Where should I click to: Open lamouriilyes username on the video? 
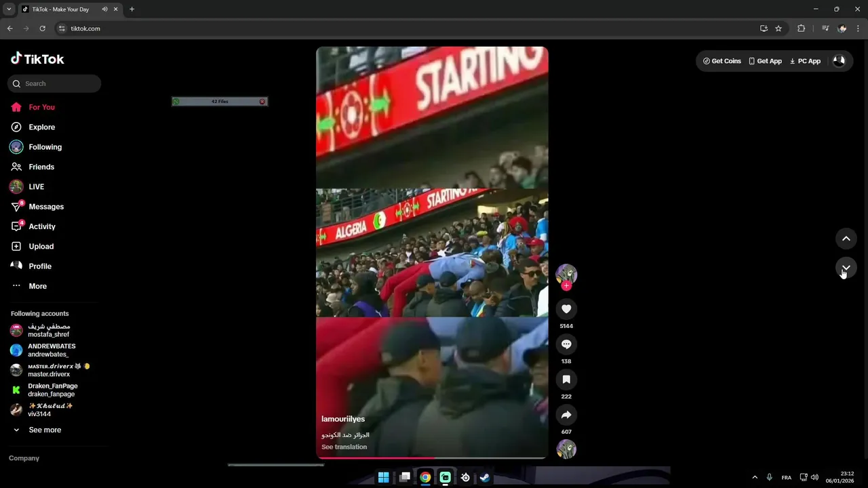pos(343,419)
